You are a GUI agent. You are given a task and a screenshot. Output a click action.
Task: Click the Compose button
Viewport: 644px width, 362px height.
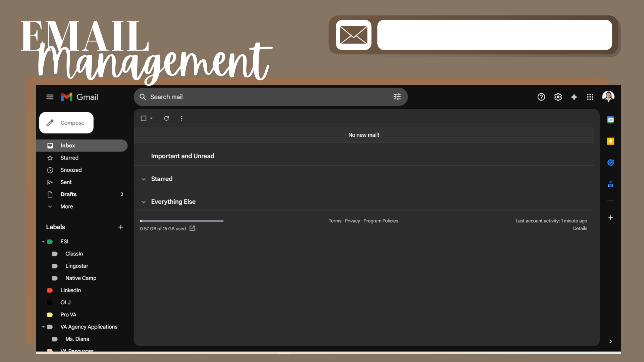(66, 123)
